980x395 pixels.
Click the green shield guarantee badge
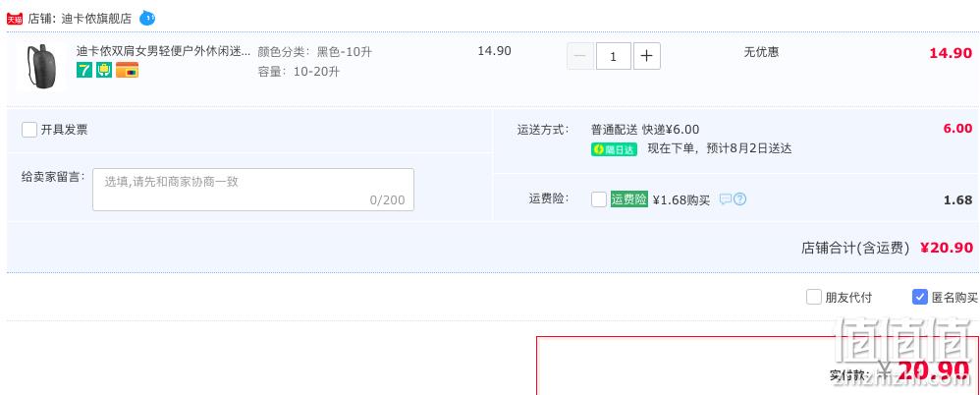coord(104,70)
